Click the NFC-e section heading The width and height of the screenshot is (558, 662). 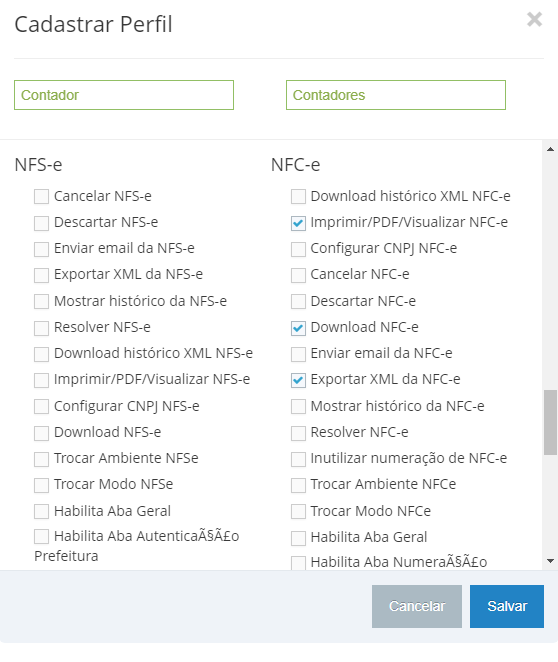coord(295,165)
